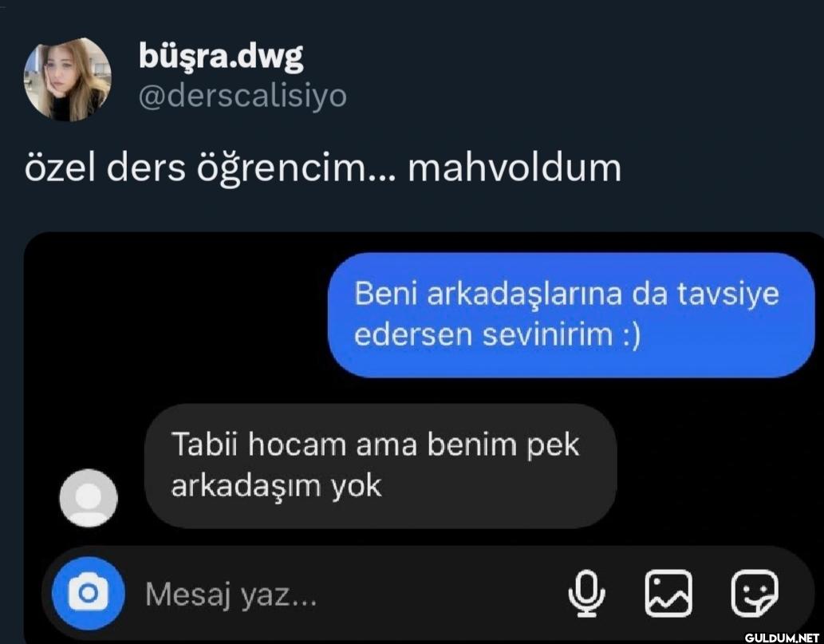Click "arkadaşım yok" line in gray bubble

277,486
